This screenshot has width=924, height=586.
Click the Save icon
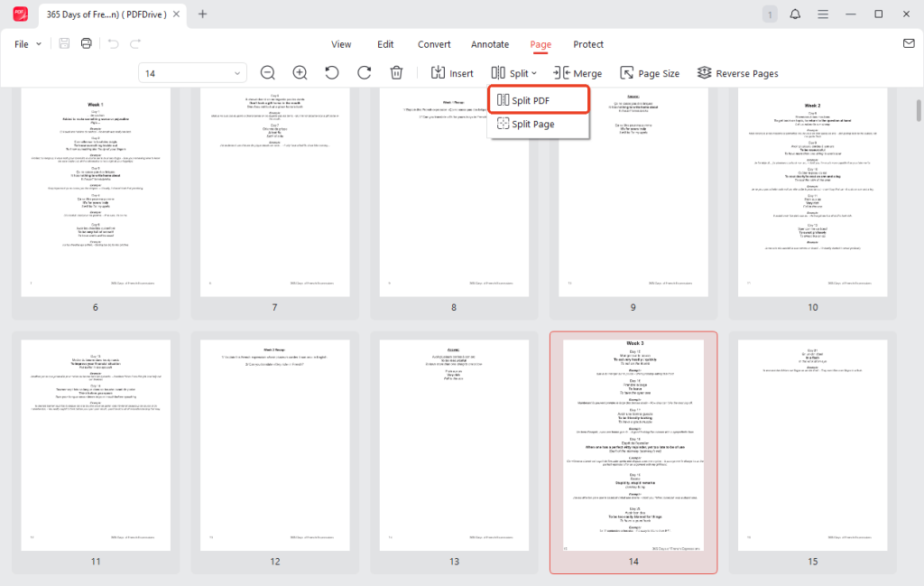coord(63,43)
